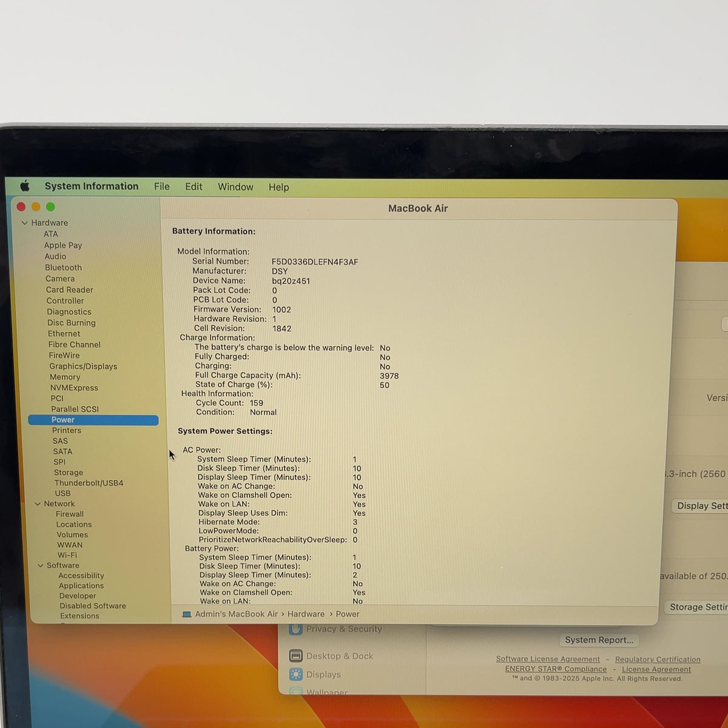Click the System Report button in Settings

click(x=599, y=640)
